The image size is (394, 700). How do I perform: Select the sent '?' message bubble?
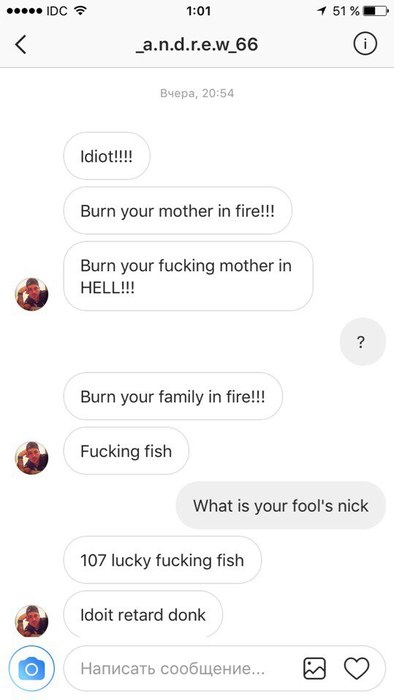[363, 342]
